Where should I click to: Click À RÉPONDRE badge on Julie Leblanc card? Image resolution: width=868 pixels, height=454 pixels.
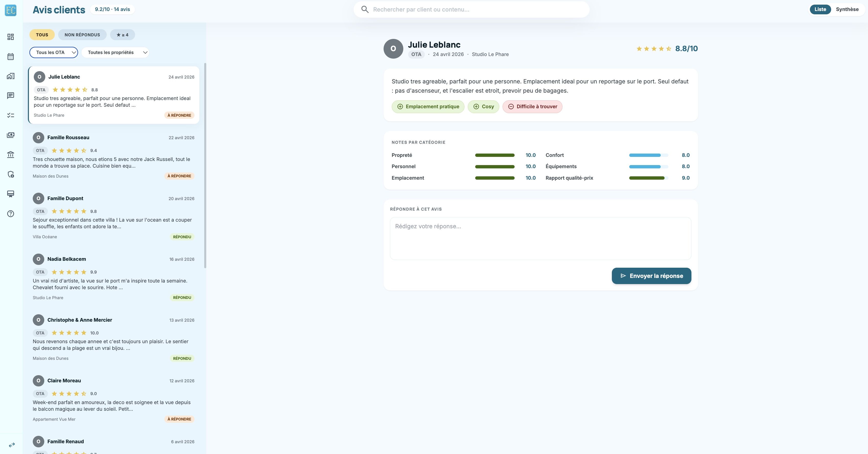[x=179, y=115]
